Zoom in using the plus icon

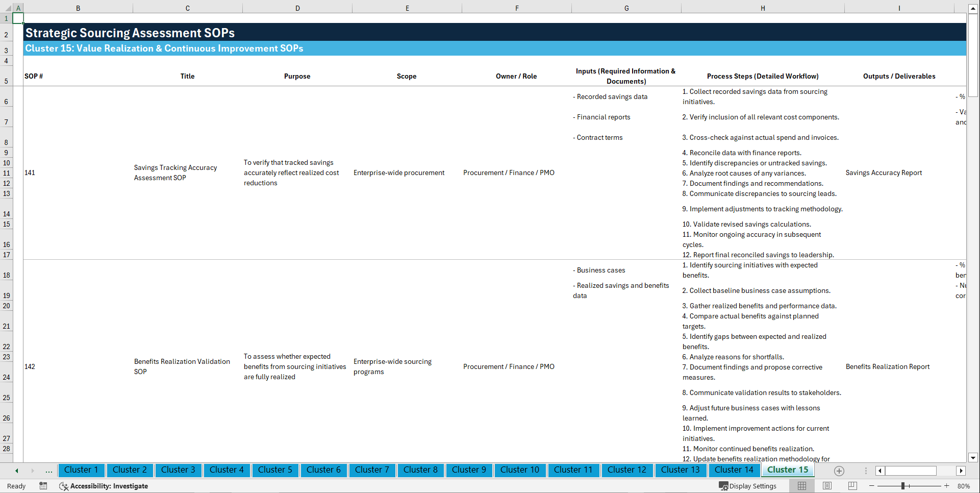coord(947,486)
